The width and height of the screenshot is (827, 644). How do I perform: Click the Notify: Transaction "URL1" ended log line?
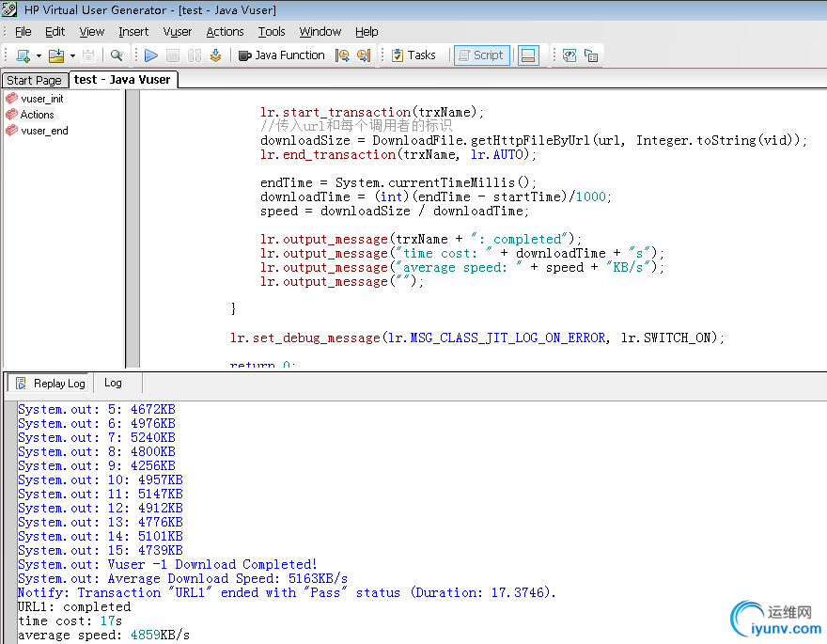click(287, 593)
